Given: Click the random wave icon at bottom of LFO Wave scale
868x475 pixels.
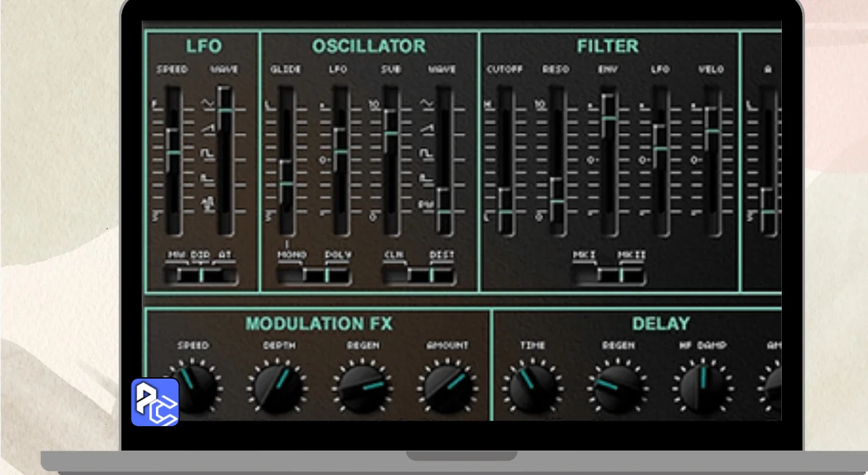Looking at the screenshot, I should coord(207,203).
